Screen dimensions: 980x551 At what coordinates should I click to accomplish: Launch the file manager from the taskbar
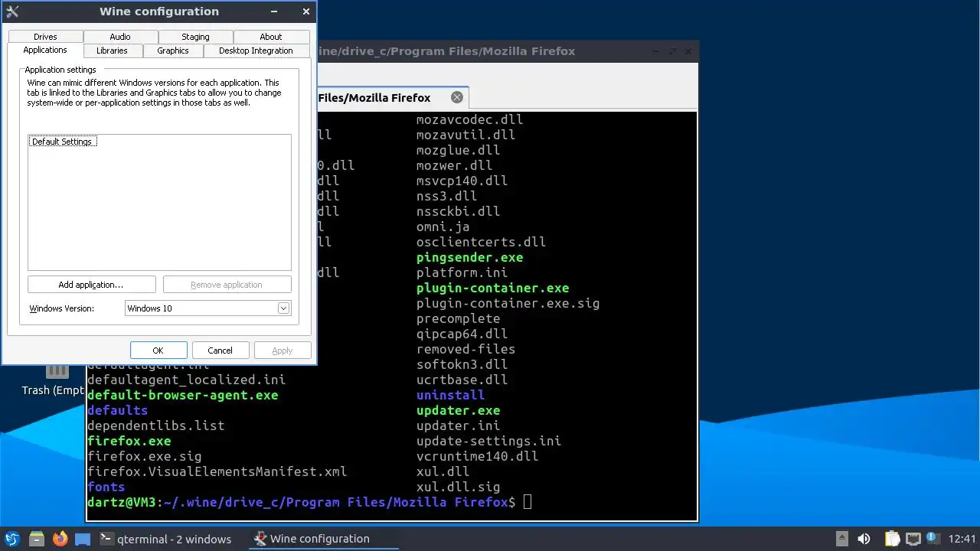[36, 539]
